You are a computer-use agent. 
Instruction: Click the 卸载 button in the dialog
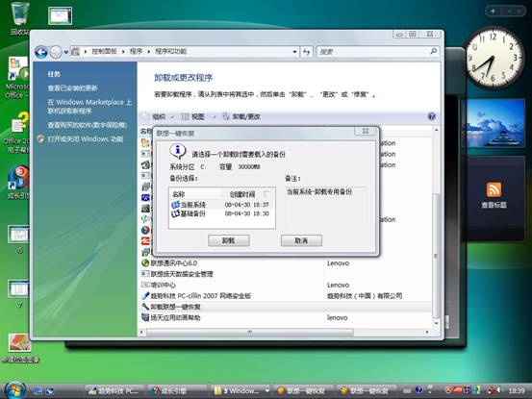coord(228,240)
